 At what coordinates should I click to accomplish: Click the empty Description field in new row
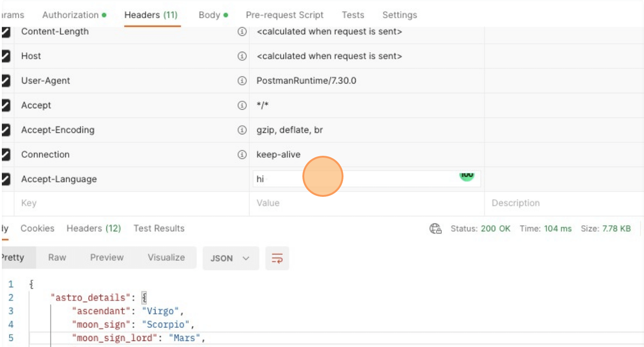coord(560,203)
